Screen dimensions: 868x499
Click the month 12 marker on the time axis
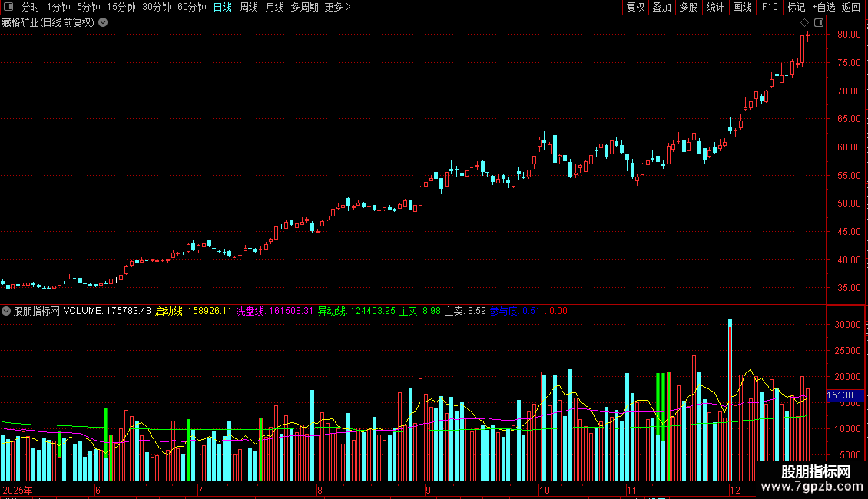[x=734, y=490]
